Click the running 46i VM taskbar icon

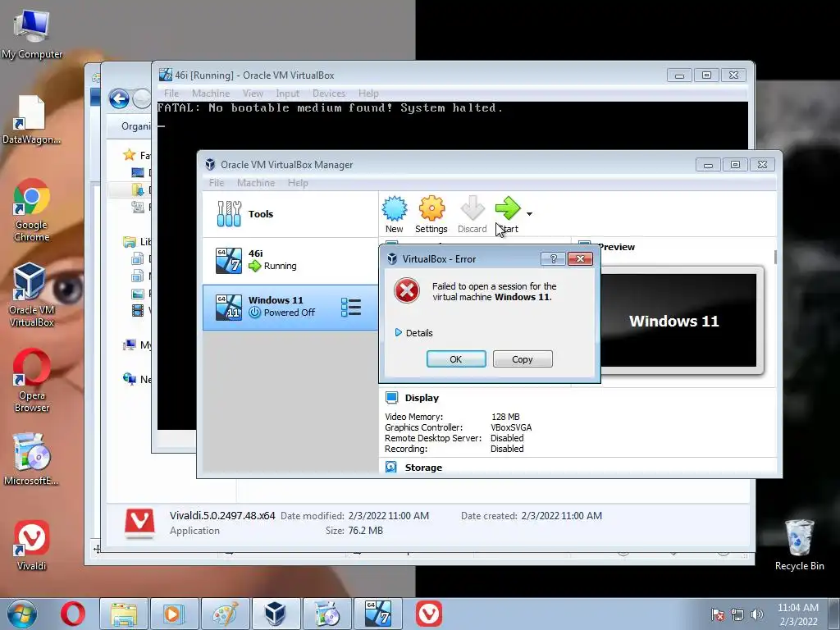point(377,614)
